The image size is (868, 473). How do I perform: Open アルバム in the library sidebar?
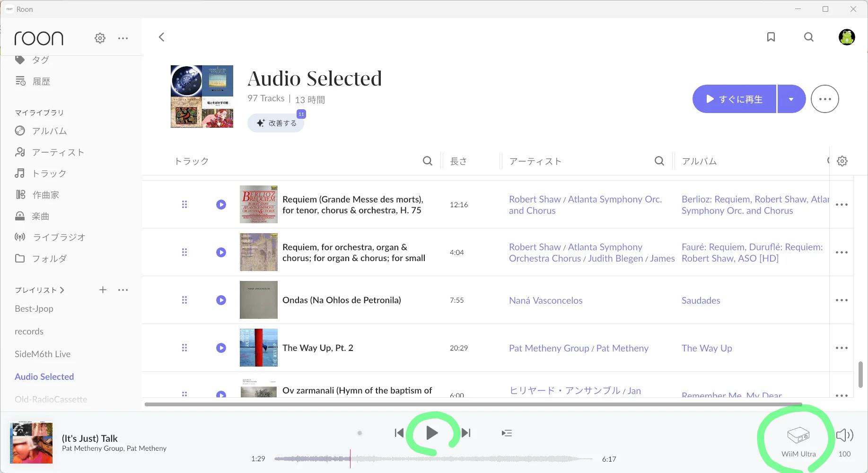[x=49, y=131]
